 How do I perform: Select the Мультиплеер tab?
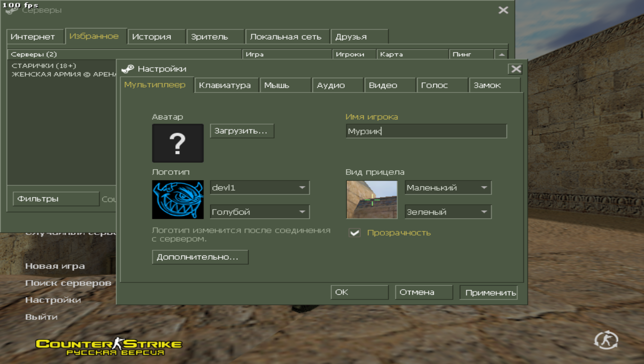coord(156,84)
